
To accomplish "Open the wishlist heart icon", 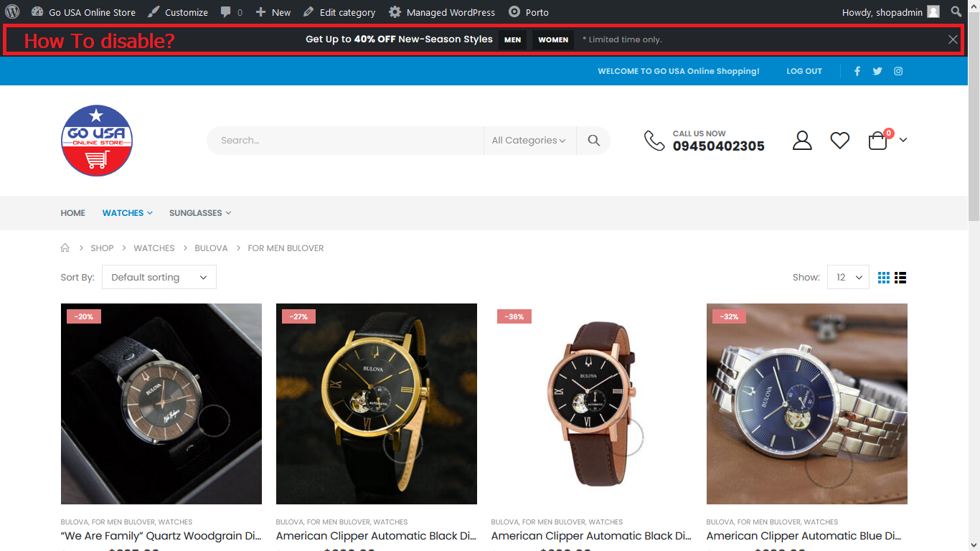I will (840, 141).
